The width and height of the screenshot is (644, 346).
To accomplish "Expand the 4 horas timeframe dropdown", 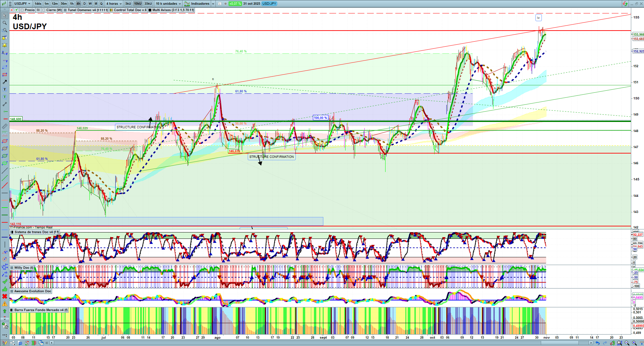I will tap(114, 4).
